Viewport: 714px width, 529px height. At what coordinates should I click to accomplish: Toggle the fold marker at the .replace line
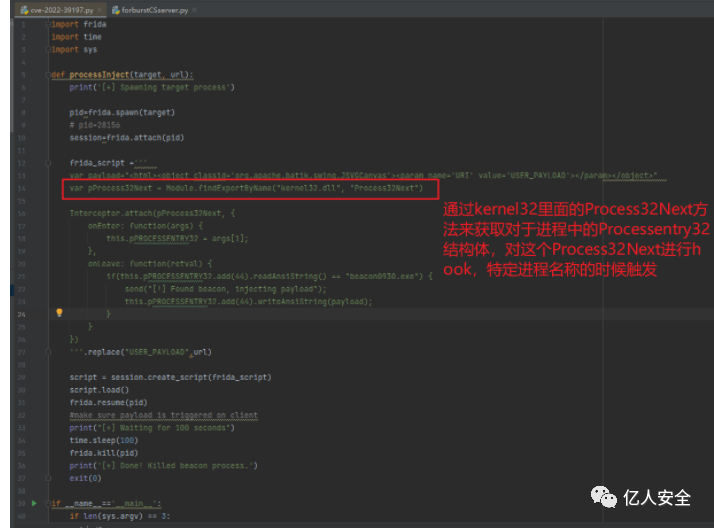[48, 352]
